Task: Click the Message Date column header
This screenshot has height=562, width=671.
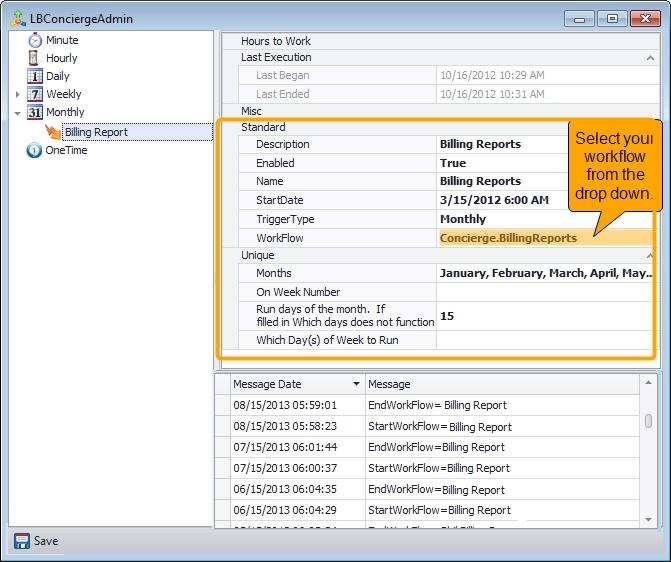Action: pos(298,384)
